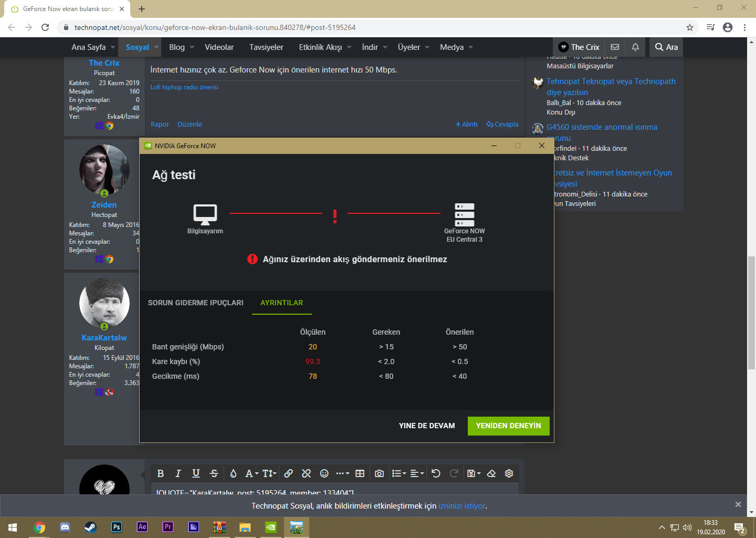Dismiss the notification banner with X
Image resolution: width=756 pixels, height=538 pixels.
[x=738, y=504]
